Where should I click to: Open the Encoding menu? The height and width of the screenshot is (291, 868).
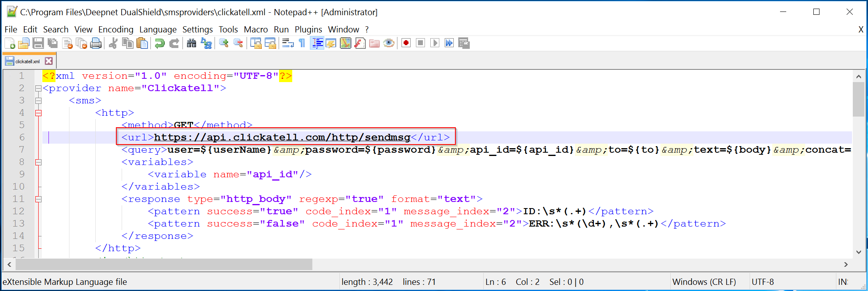tap(115, 30)
